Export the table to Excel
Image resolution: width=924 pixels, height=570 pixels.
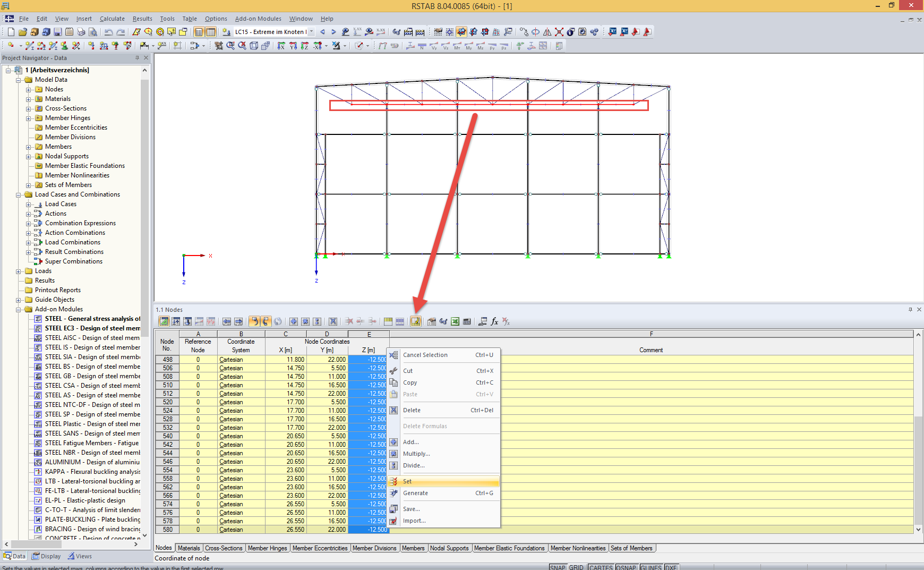pos(455,321)
